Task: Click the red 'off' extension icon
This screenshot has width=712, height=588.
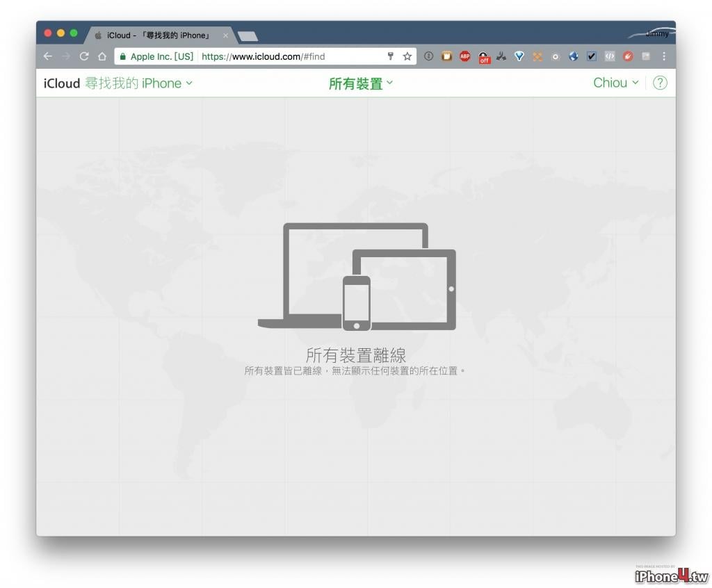Action: tap(484, 57)
